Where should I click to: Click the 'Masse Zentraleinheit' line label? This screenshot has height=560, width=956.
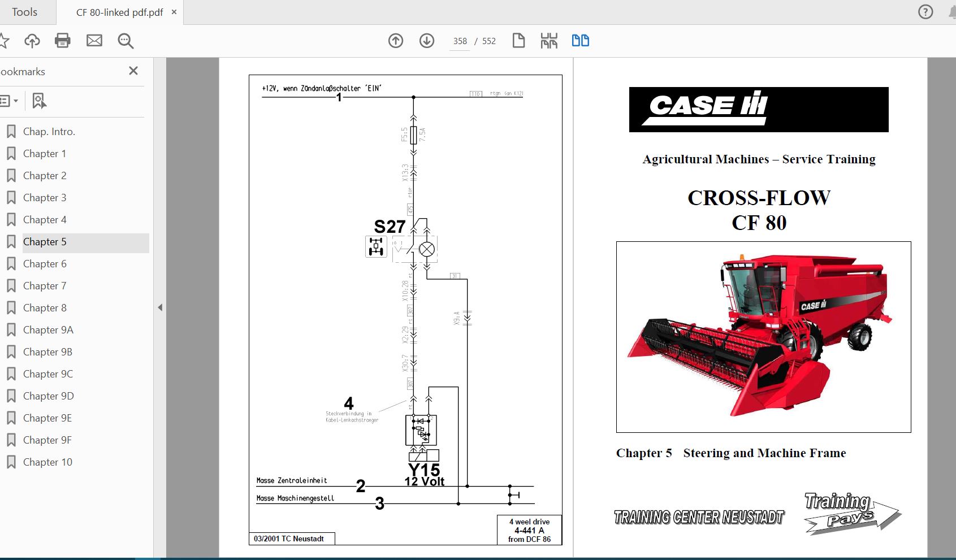click(x=292, y=480)
